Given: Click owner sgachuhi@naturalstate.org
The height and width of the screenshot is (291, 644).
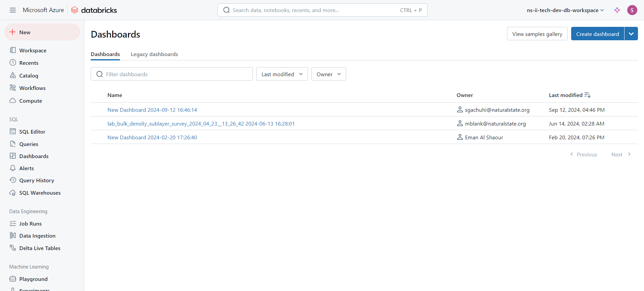Looking at the screenshot, I should coord(497,110).
